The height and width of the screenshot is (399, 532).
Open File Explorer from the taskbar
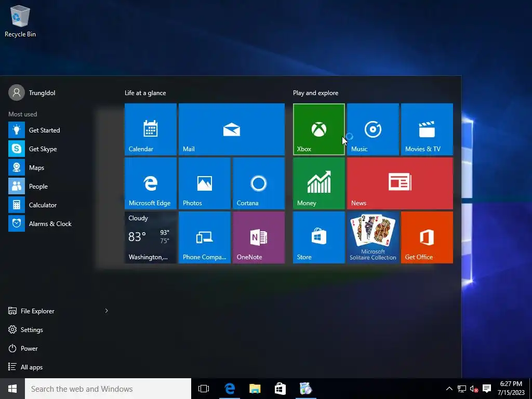pyautogui.click(x=255, y=389)
